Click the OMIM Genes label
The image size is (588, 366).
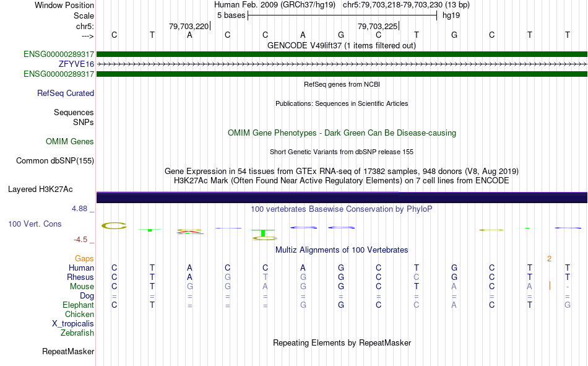(x=69, y=142)
